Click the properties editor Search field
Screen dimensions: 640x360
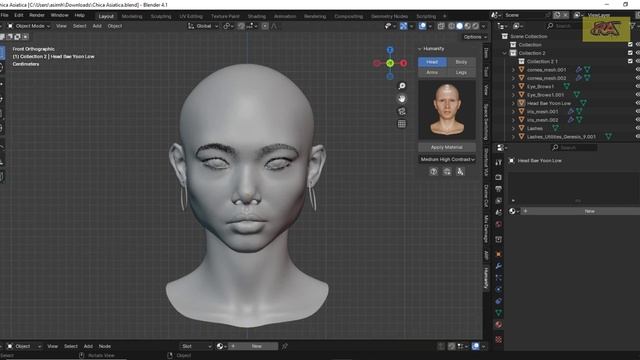coord(574,147)
